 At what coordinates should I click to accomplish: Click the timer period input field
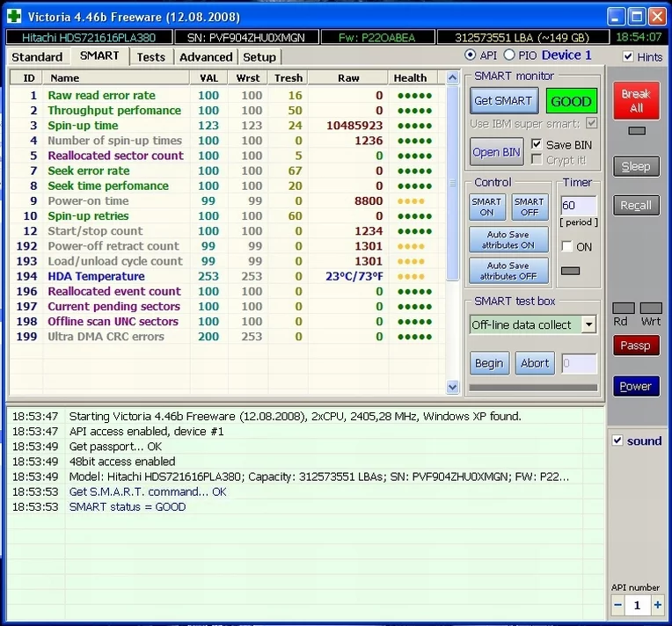click(x=578, y=206)
